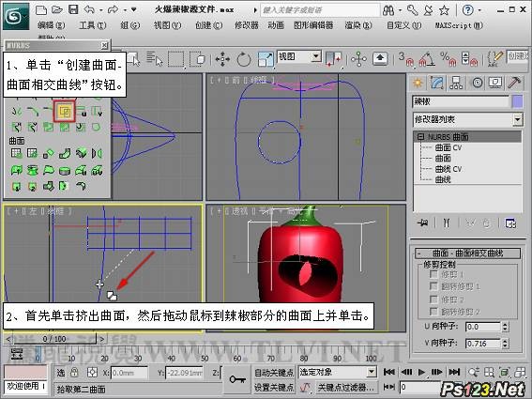
Task: Click the Pin Stack icon under modifier stack
Action: 423,223
